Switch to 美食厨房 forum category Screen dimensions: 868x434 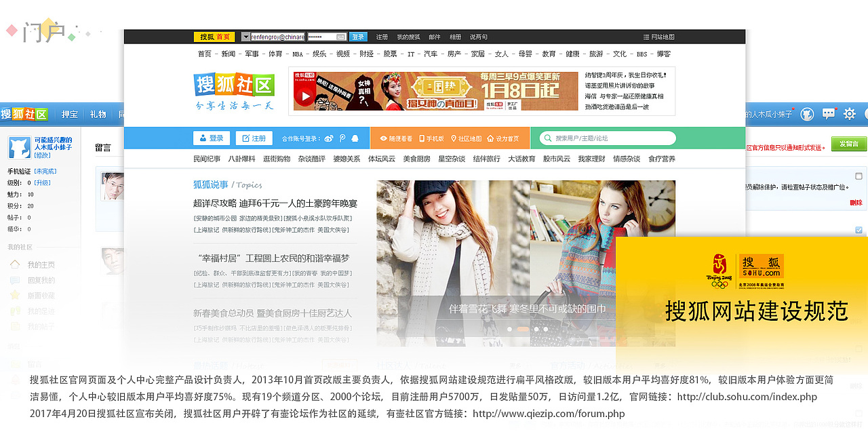point(416,159)
